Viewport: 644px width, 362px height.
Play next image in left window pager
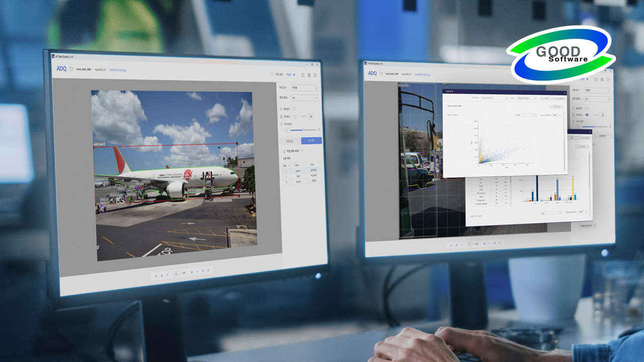pos(191,272)
